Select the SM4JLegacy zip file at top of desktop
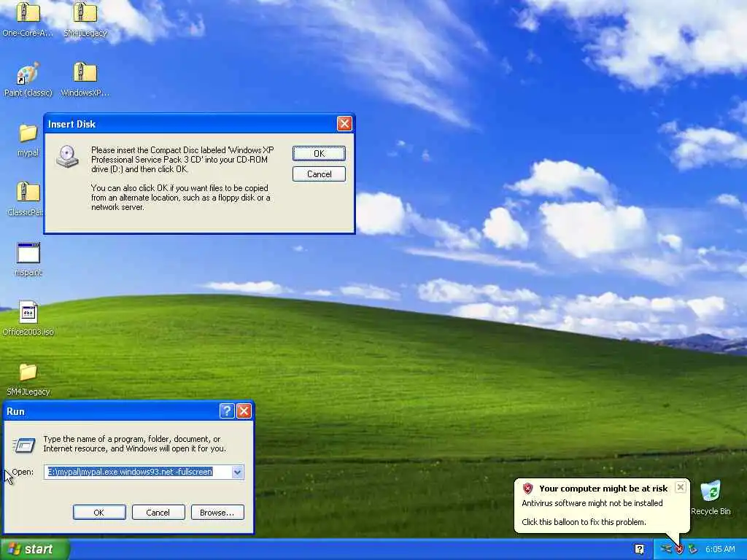 pyautogui.click(x=85, y=13)
